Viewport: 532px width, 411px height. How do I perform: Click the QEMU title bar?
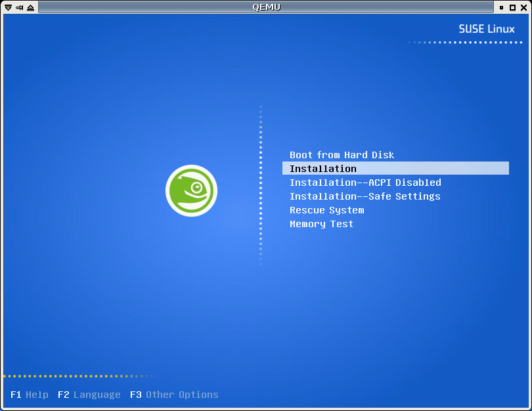266,7
